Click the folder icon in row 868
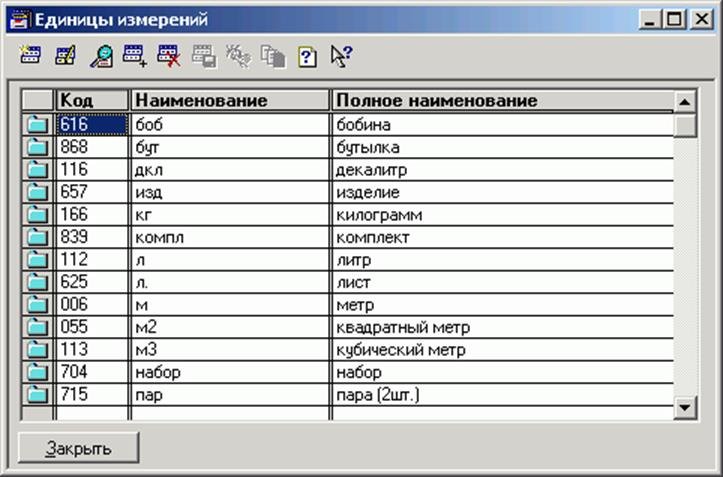Viewport: 723px width, 477px height. (37, 147)
